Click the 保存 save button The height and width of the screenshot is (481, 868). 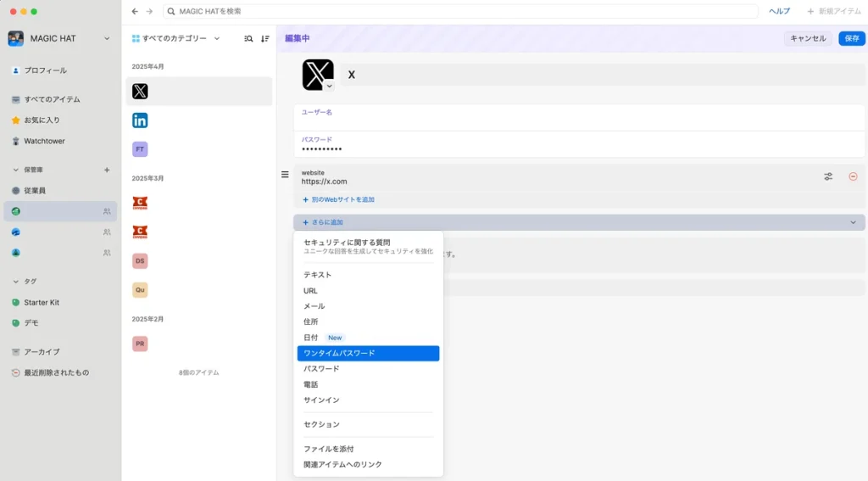(851, 38)
